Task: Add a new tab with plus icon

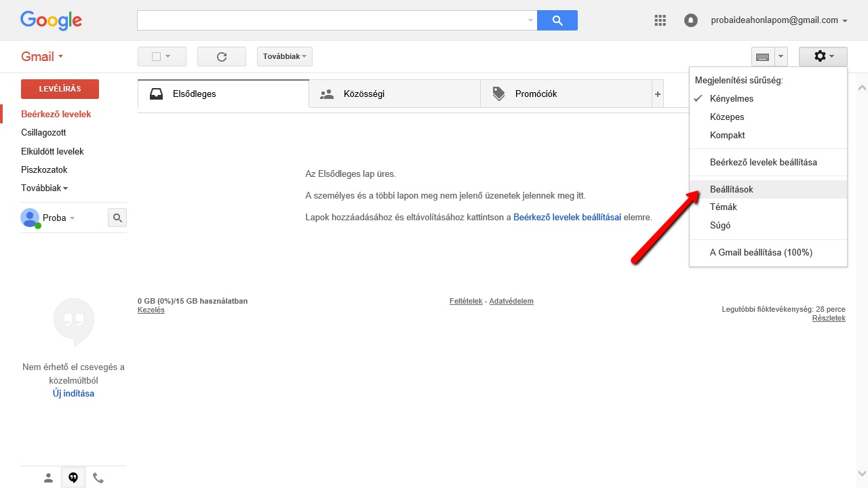Action: click(658, 94)
